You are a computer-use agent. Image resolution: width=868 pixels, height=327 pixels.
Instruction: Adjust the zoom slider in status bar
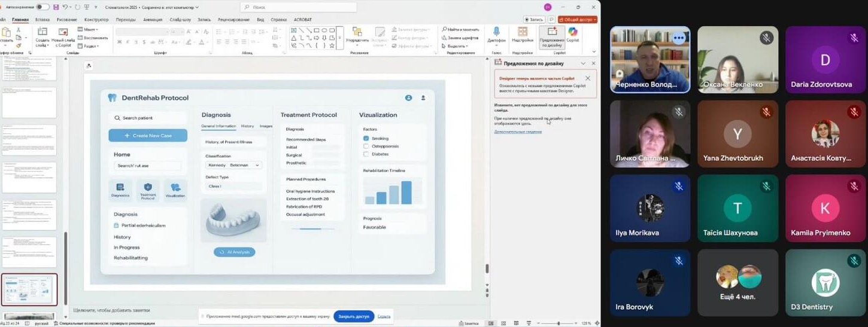pyautogui.click(x=558, y=323)
